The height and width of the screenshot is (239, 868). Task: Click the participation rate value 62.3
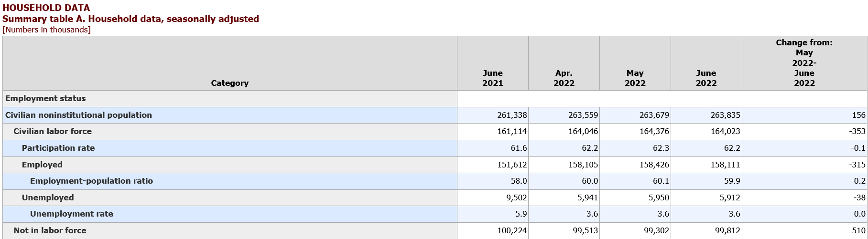[661, 148]
